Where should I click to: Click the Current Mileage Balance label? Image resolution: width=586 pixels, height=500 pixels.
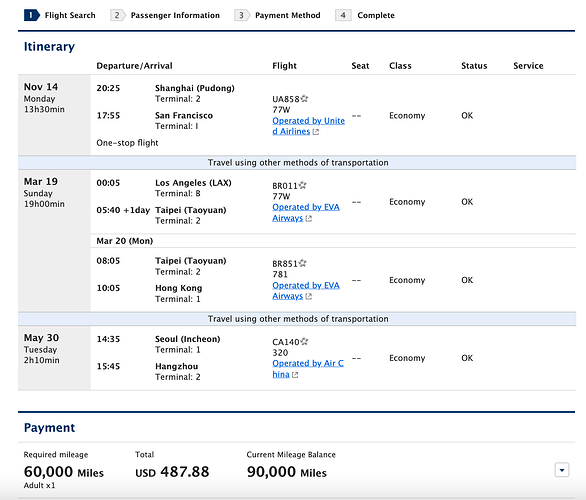291,454
